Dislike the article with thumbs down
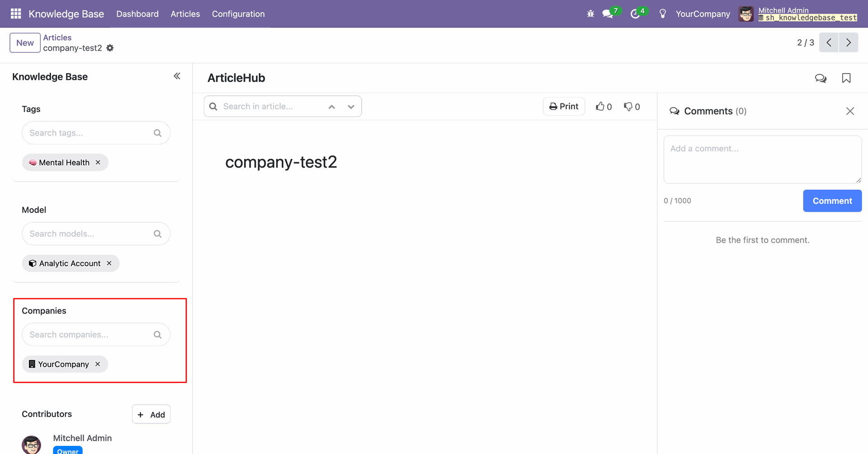868x454 pixels. (632, 107)
